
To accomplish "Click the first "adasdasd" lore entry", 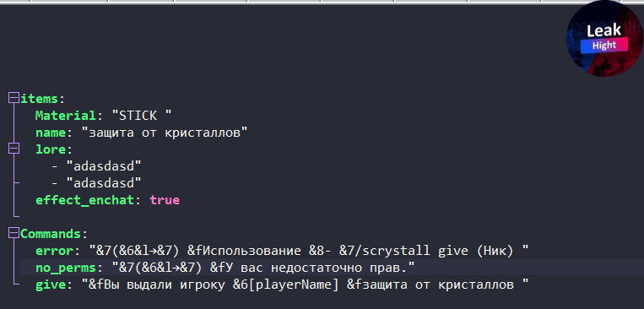I will [104, 166].
